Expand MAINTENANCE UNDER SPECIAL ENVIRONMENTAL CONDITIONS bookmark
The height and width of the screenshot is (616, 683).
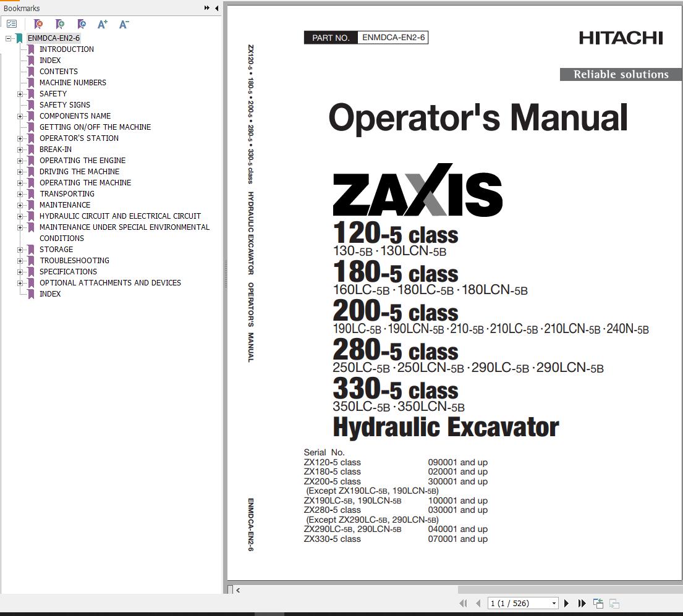20,227
